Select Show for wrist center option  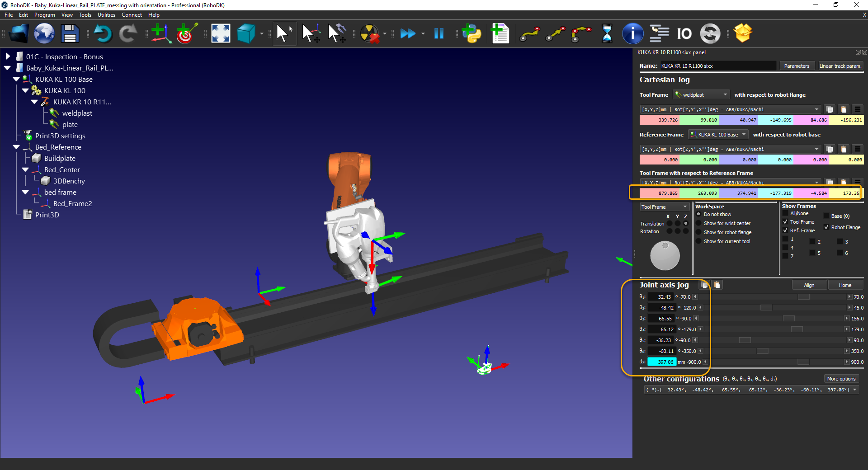coord(698,223)
